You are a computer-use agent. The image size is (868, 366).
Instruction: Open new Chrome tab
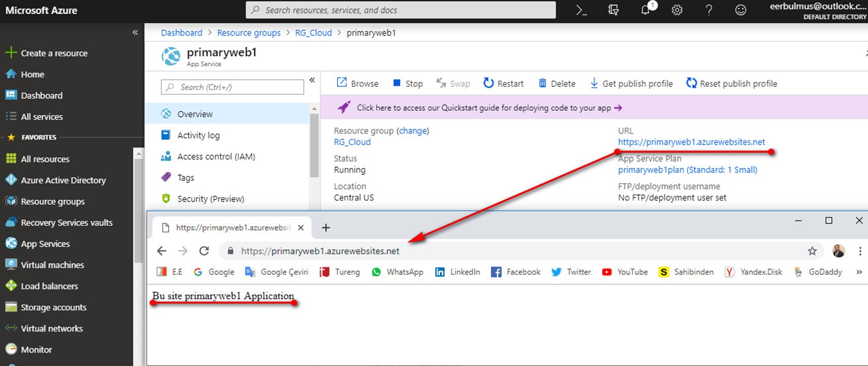pyautogui.click(x=326, y=227)
